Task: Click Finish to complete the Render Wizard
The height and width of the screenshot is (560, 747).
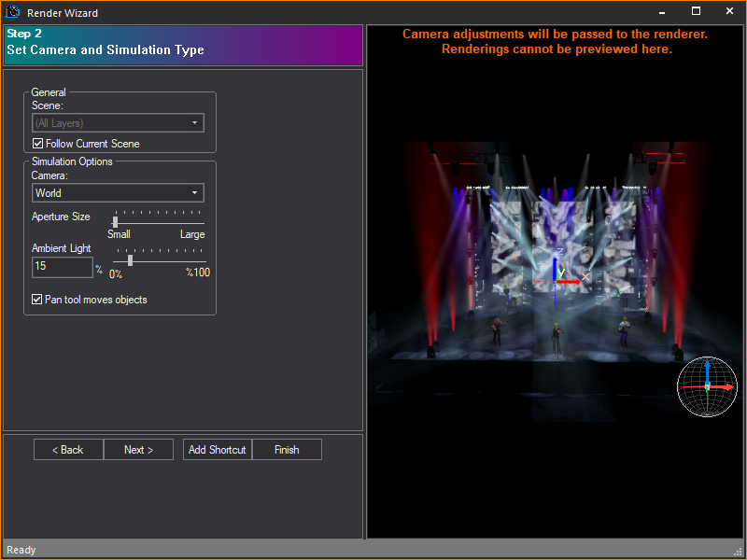Action: coord(287,449)
